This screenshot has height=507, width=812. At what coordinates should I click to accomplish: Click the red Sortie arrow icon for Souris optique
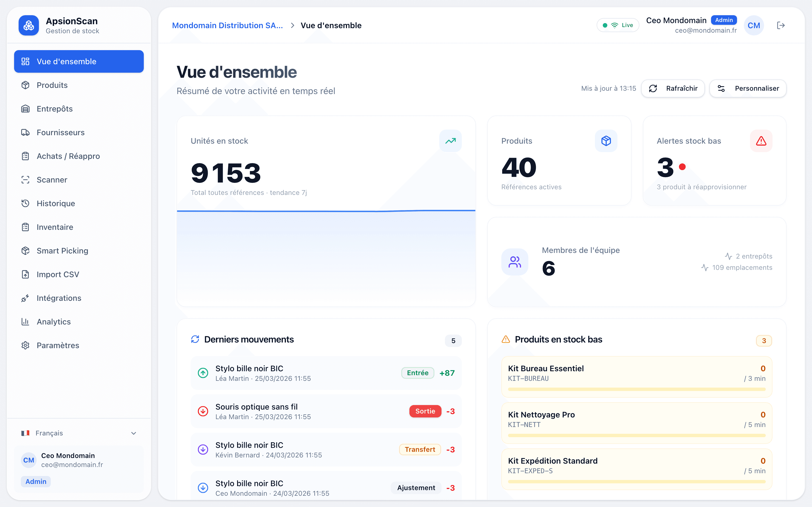[x=203, y=411]
